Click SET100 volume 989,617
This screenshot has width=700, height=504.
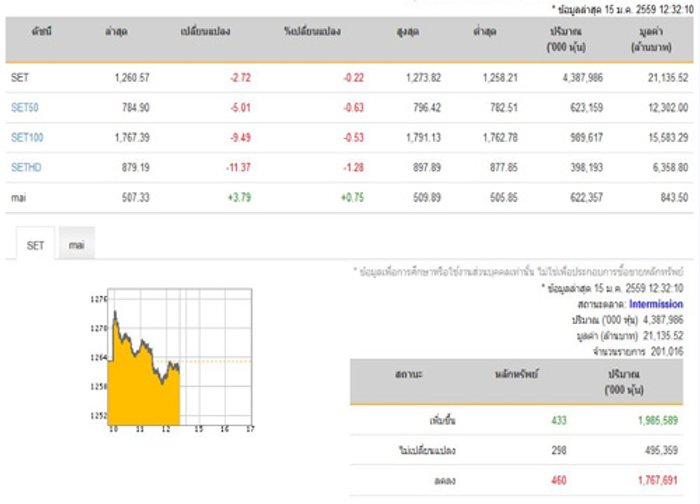pos(586,137)
